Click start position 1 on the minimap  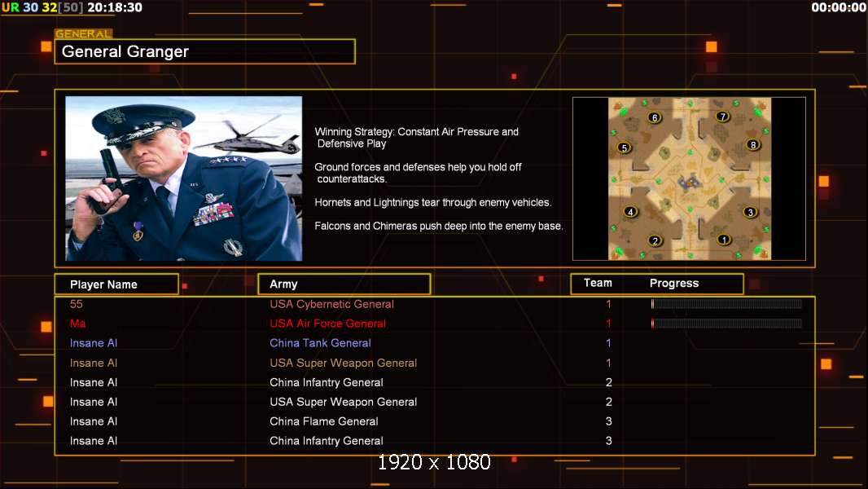[724, 240]
